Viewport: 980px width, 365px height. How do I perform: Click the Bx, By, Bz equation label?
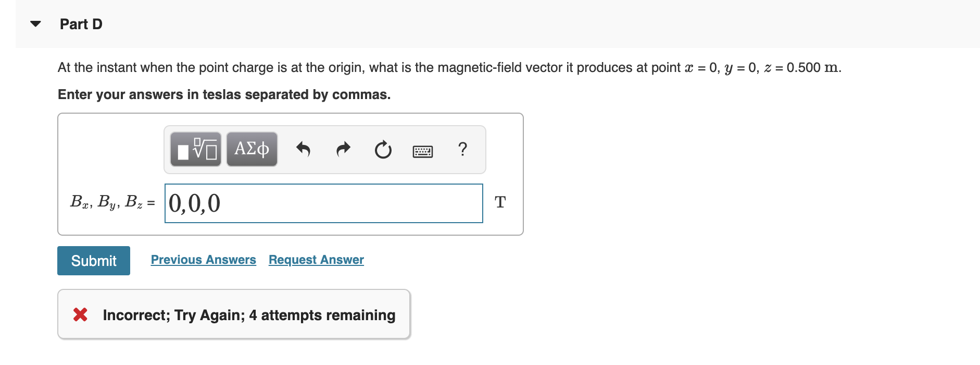(112, 202)
